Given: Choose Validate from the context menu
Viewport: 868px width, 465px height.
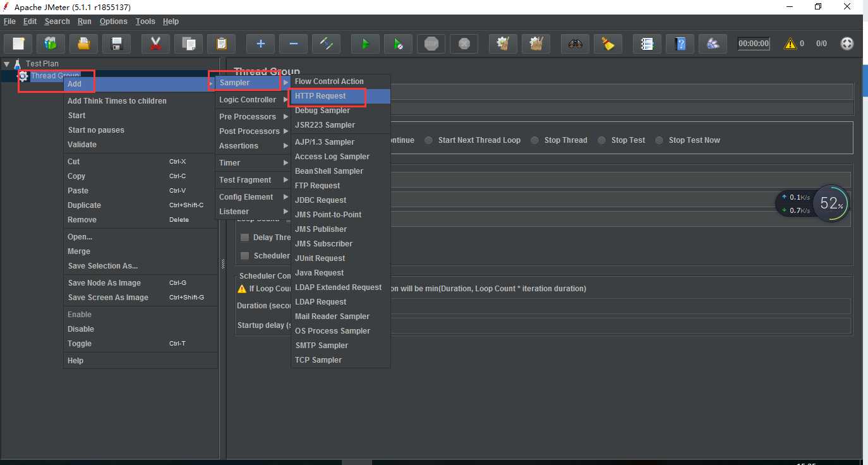Looking at the screenshot, I should [x=140, y=145].
